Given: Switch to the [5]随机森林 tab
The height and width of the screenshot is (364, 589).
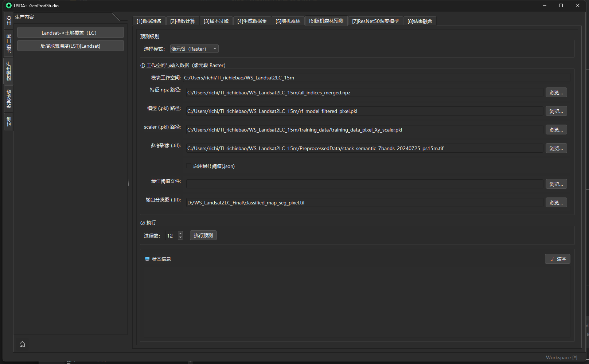Looking at the screenshot, I should (288, 21).
